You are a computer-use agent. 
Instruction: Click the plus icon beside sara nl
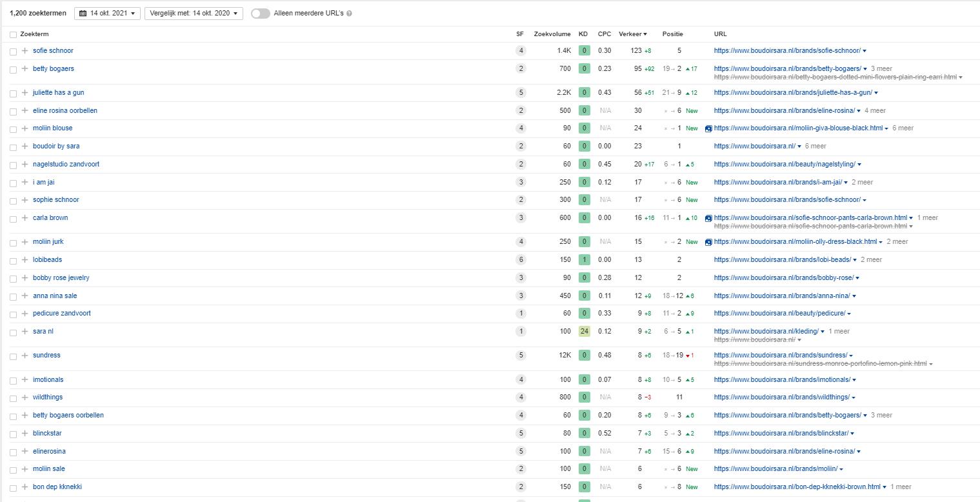pos(25,331)
